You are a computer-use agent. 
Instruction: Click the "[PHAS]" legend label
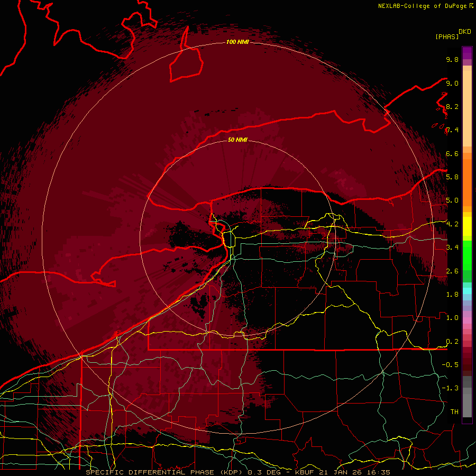tap(447, 37)
